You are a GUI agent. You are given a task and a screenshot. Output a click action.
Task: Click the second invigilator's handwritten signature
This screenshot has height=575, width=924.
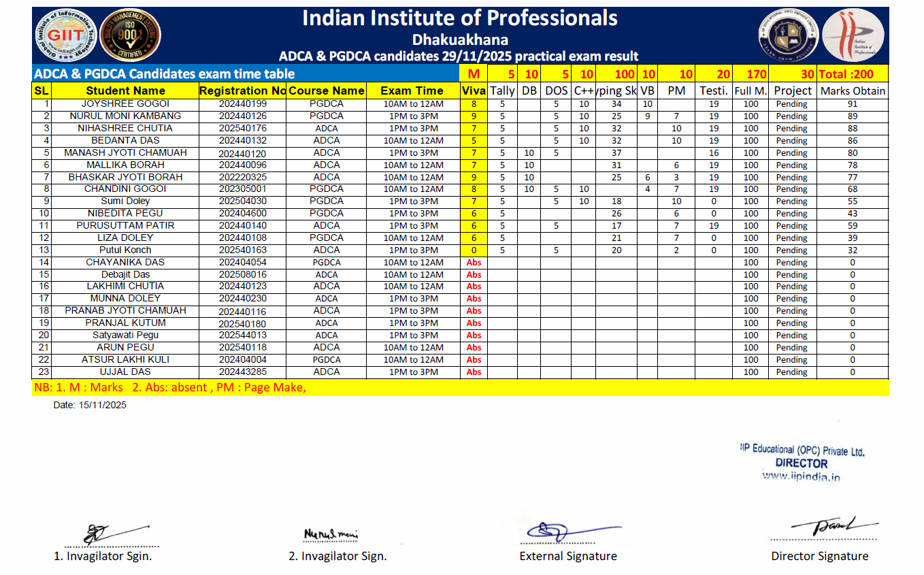click(x=331, y=535)
